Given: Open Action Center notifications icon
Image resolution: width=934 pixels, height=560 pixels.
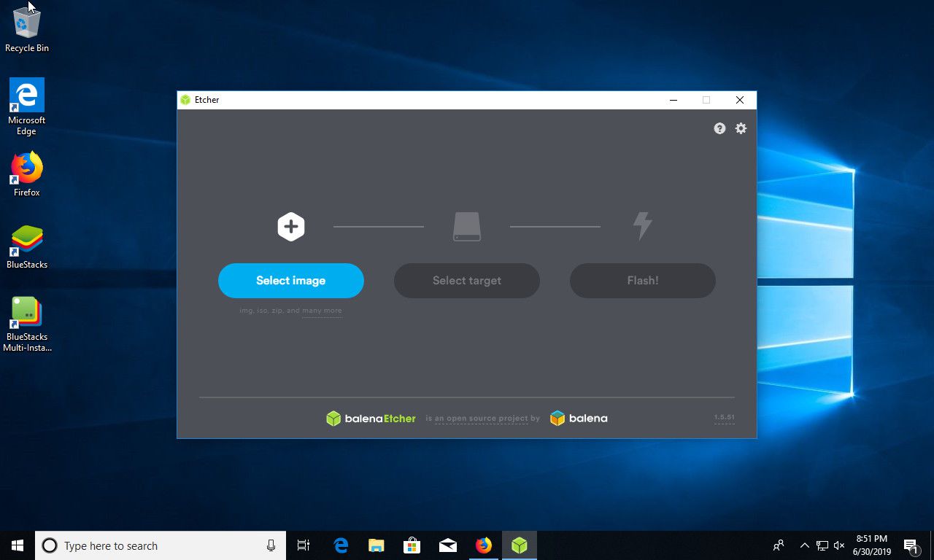Looking at the screenshot, I should click(x=911, y=545).
